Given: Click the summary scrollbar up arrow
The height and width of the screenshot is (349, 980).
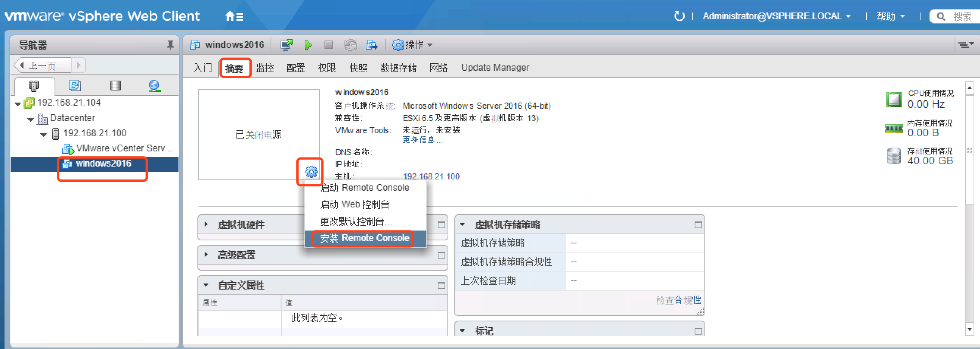Looking at the screenshot, I should coord(969,87).
